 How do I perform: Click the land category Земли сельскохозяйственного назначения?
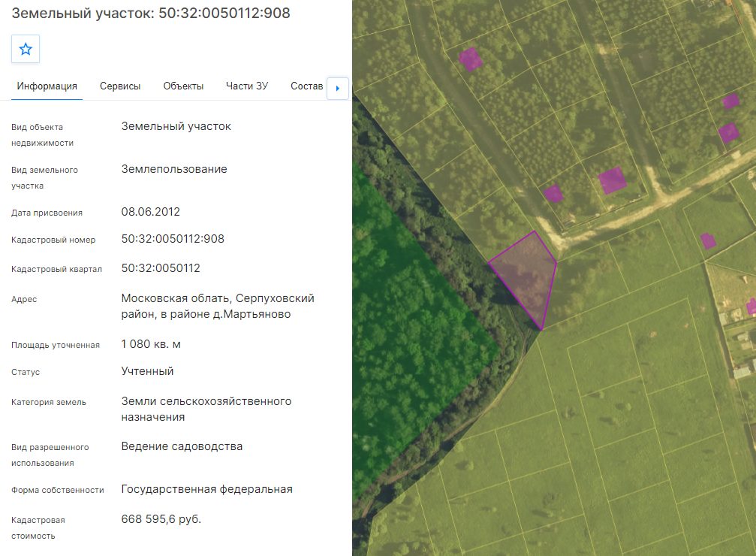[206, 409]
